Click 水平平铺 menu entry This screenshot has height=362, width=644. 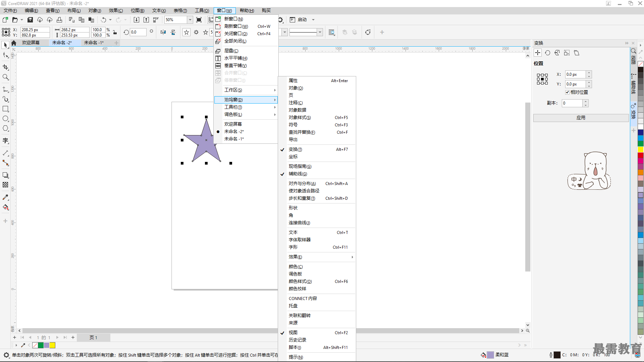pos(246,58)
